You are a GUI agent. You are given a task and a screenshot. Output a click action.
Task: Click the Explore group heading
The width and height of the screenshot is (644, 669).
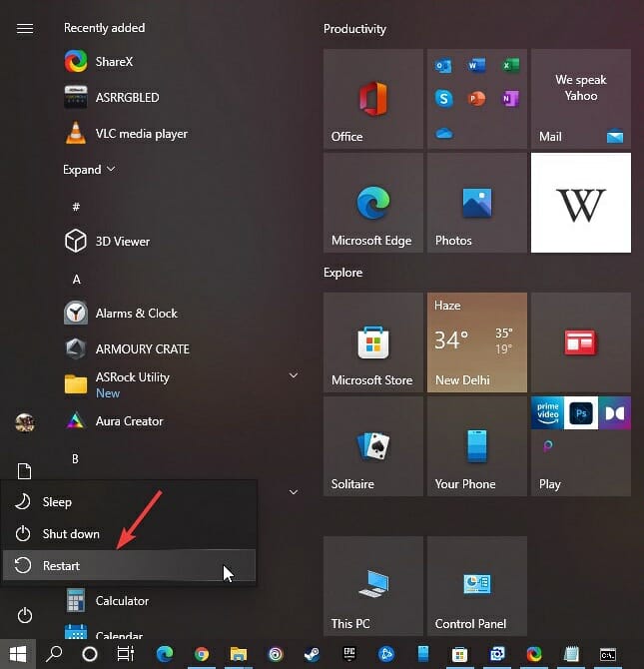click(x=342, y=273)
